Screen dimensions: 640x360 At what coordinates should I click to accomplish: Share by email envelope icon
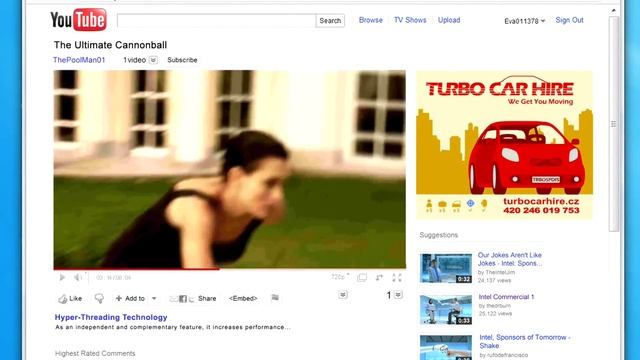tap(173, 299)
